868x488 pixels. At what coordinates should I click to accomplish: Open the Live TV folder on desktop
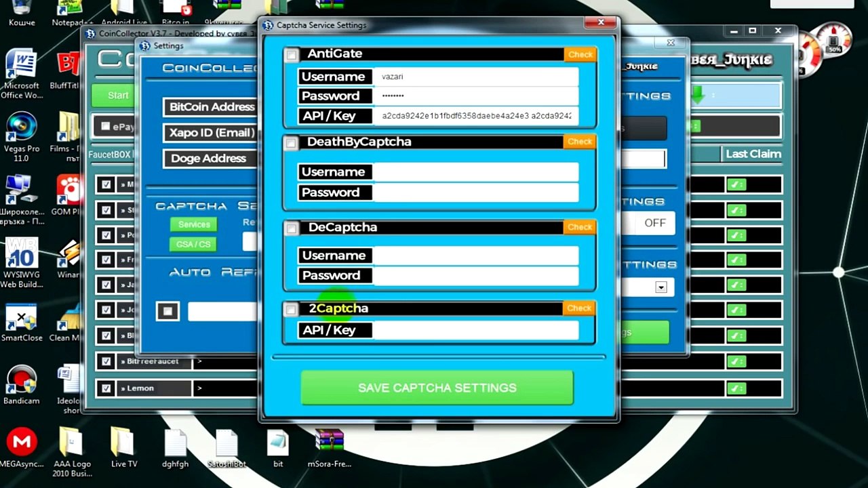tap(123, 447)
